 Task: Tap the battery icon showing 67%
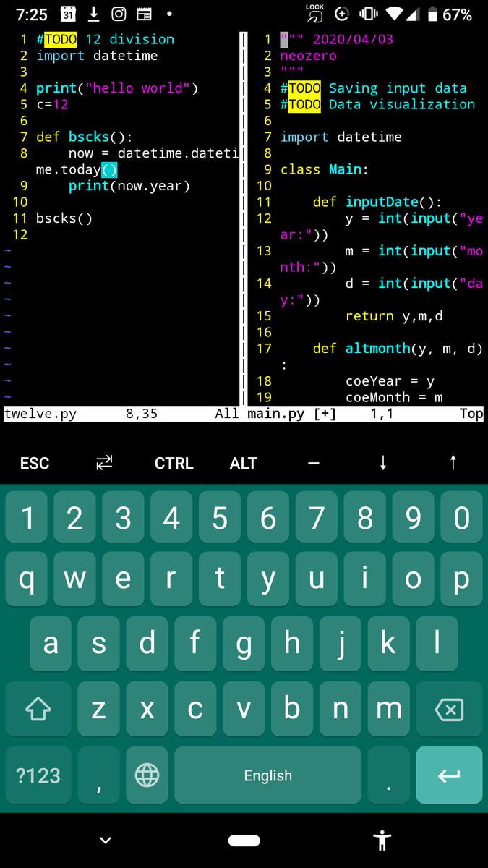pyautogui.click(x=432, y=14)
